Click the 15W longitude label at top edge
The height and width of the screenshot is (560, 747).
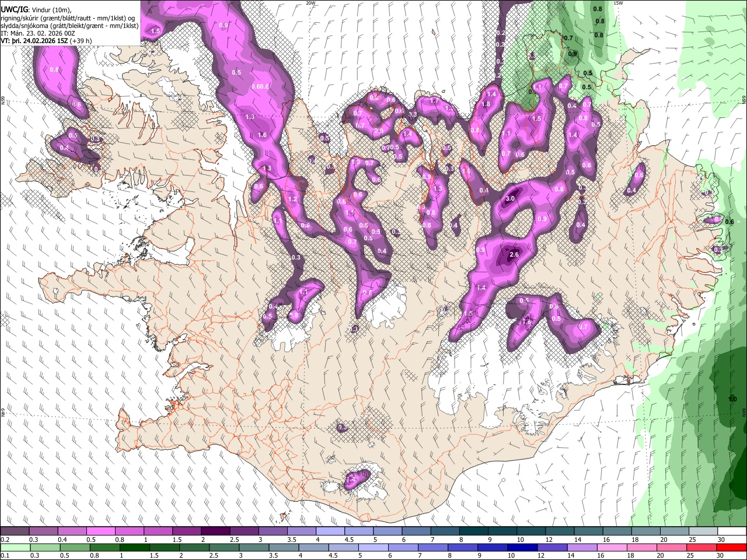coord(618,3)
